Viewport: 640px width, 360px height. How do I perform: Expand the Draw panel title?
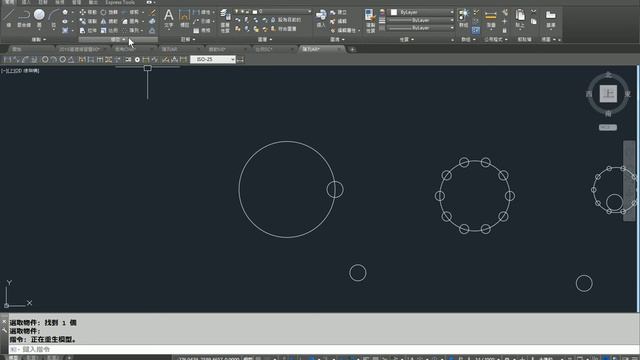39,40
